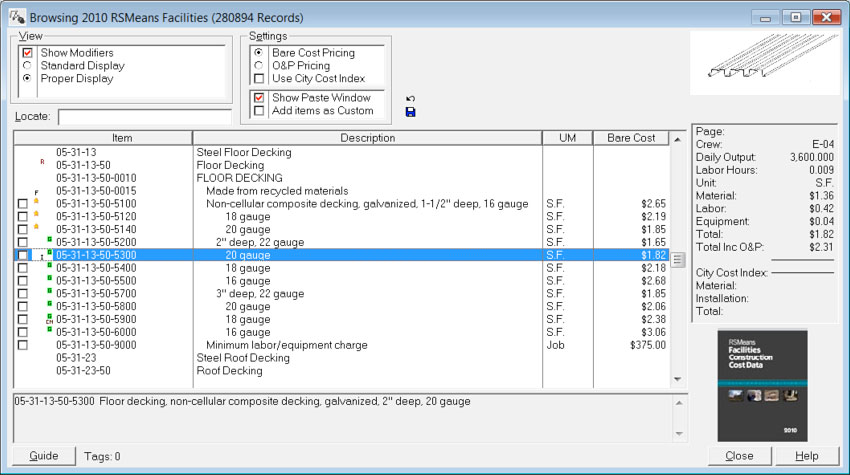Enable Use City Cost Index checkbox
This screenshot has height=475, width=850.
(259, 78)
